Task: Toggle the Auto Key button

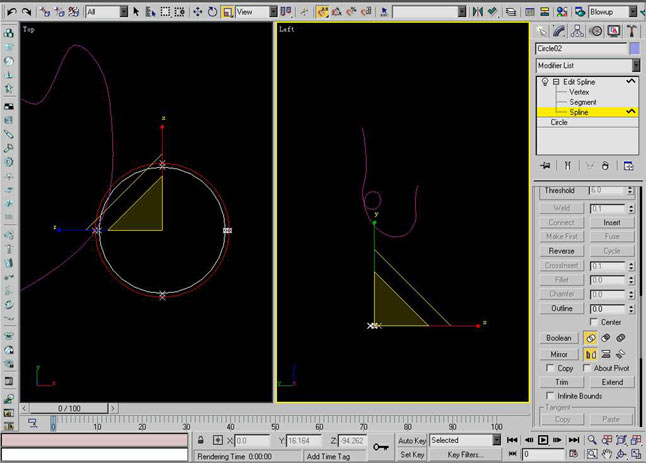Action: 412,441
